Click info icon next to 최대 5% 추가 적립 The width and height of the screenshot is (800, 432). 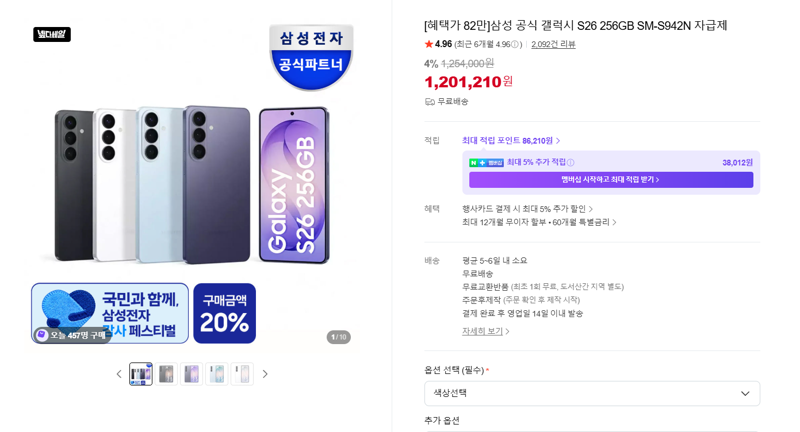(x=570, y=163)
